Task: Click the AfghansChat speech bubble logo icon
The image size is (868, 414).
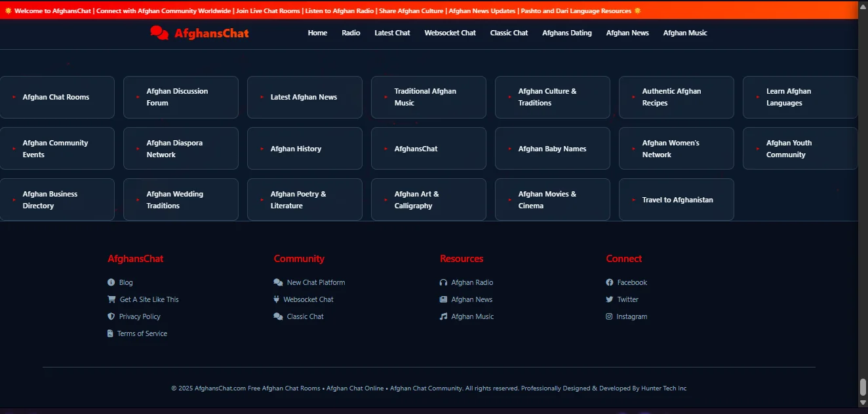Action: point(159,33)
